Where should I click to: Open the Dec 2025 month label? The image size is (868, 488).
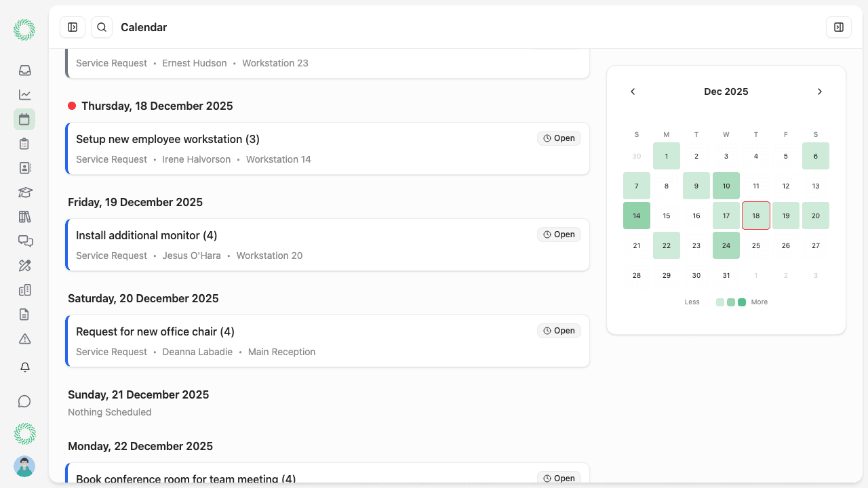tap(726, 91)
